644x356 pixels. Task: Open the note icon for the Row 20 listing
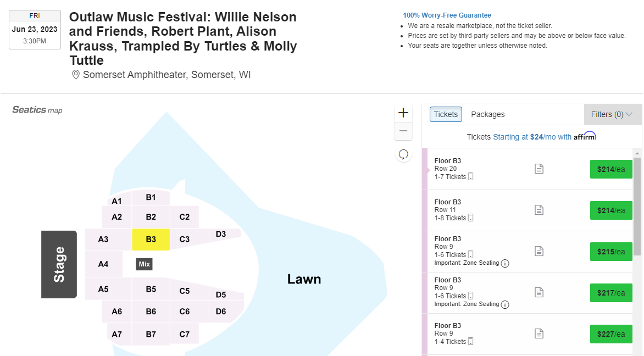[539, 169]
